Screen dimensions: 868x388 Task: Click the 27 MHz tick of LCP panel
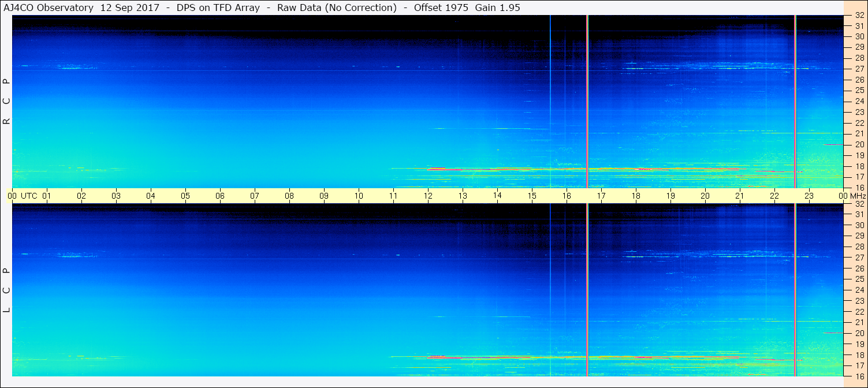click(x=859, y=258)
